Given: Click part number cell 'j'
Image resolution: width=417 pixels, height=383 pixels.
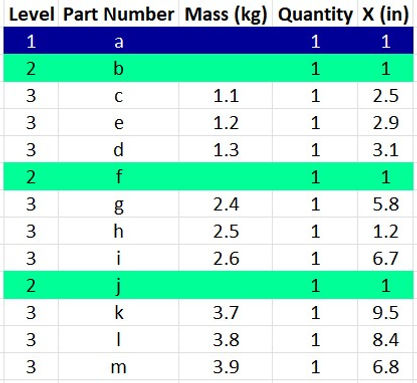Looking at the screenshot, I should point(118,285).
